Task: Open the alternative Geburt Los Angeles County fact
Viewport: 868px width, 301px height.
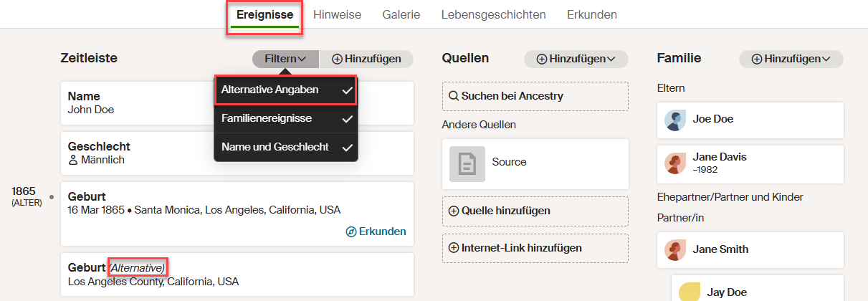Action: 237,274
